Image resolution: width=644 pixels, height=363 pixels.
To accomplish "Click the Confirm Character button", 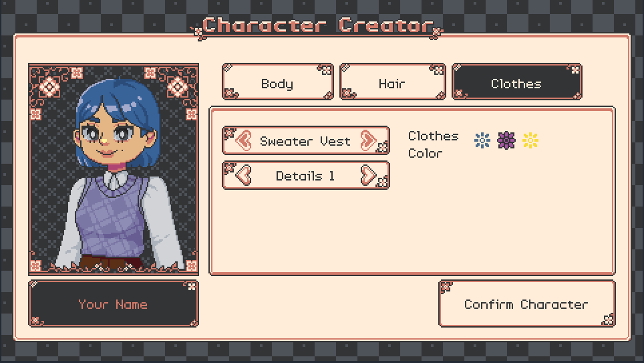I will click(x=527, y=304).
